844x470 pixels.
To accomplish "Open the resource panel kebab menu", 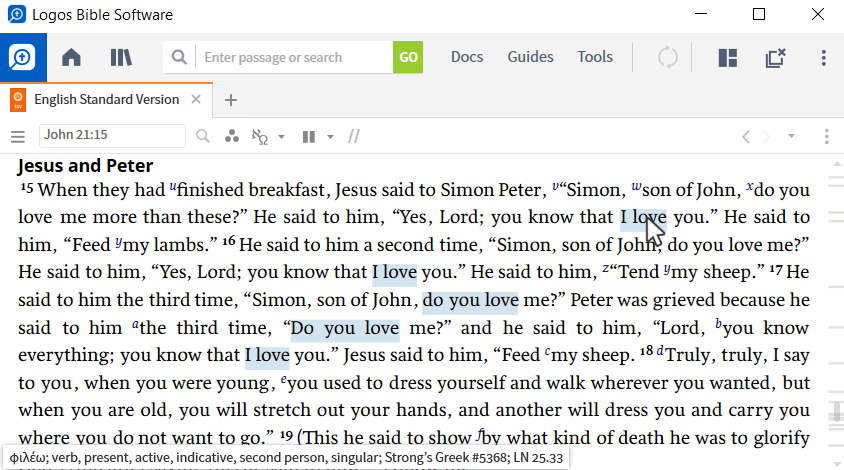I will click(x=827, y=137).
